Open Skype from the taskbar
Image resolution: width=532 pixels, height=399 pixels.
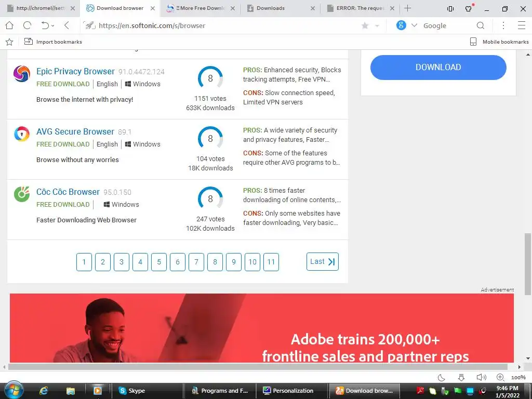click(147, 391)
